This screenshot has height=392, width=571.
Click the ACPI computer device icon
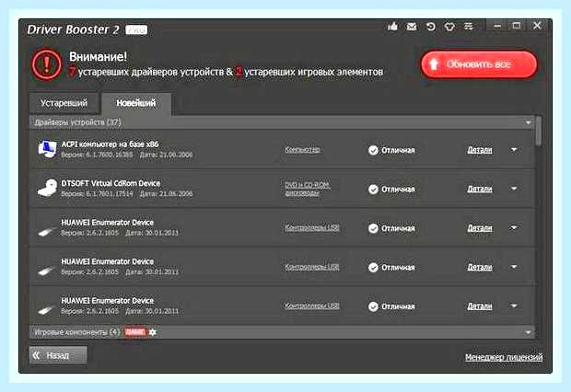(47, 149)
